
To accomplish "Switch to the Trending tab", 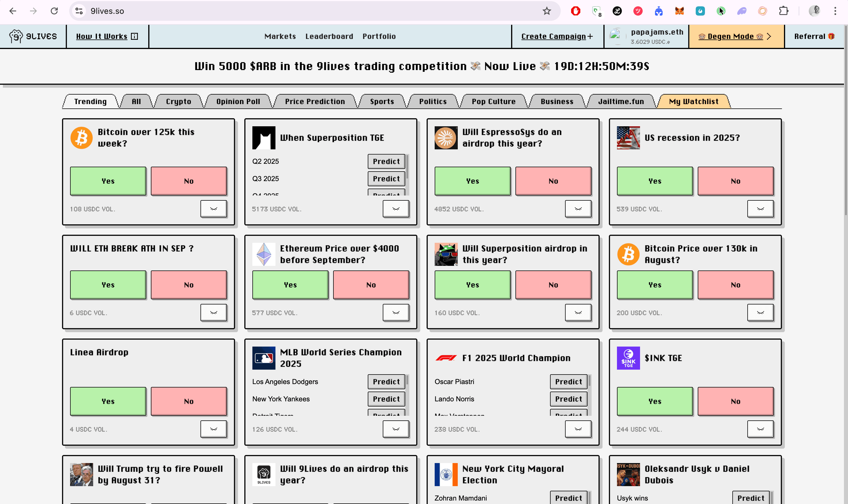I will 90,101.
